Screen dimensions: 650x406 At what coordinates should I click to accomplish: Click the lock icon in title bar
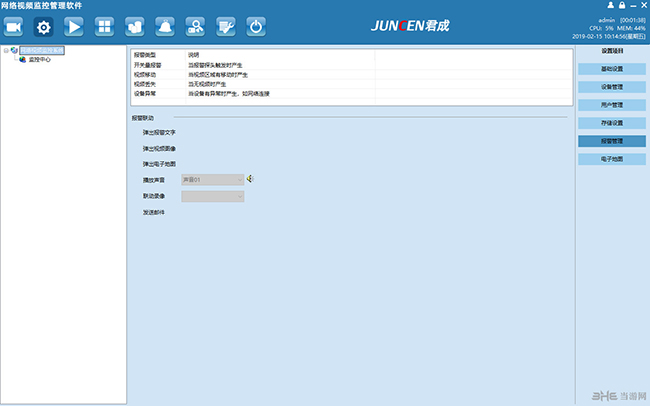[622, 6]
